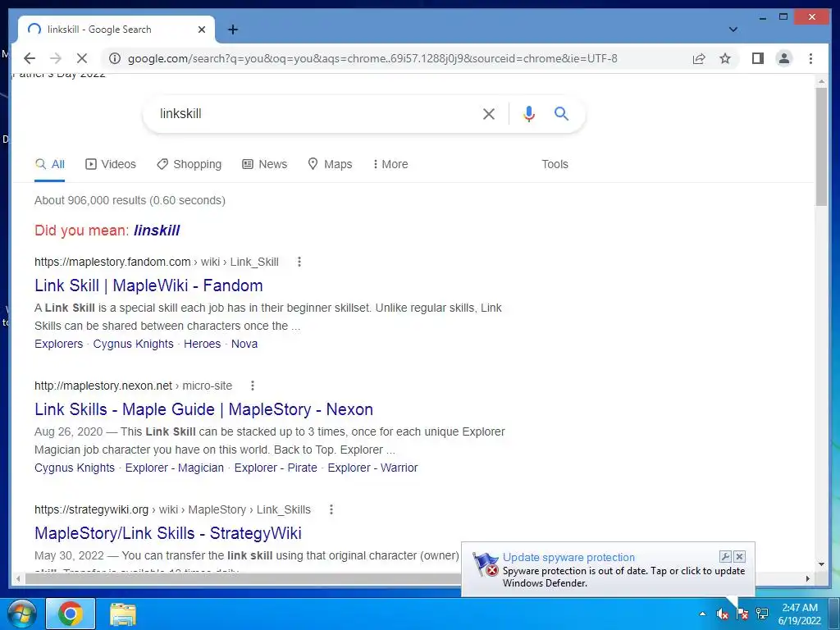This screenshot has height=630, width=840.
Task: Close the linkskill Google Search tab
Action: pos(202,30)
